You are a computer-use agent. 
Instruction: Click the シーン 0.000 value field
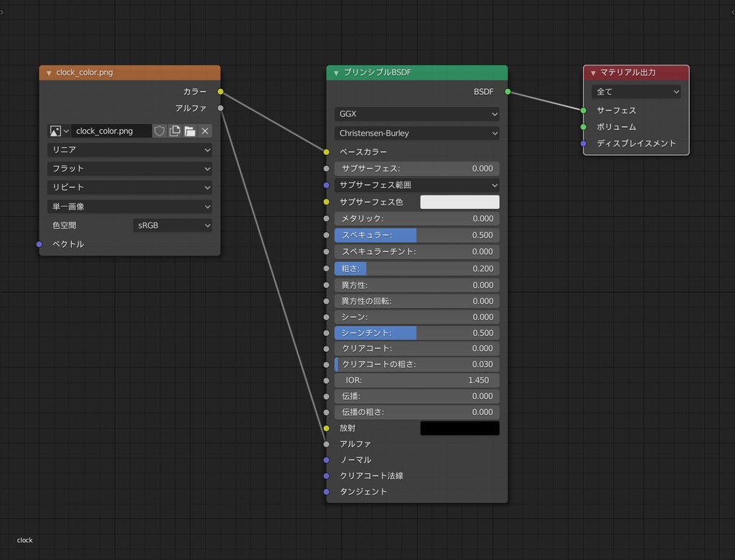click(x=417, y=317)
